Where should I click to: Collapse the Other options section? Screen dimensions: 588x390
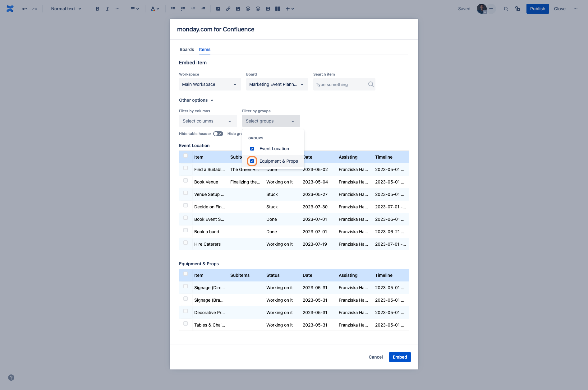coord(196,100)
